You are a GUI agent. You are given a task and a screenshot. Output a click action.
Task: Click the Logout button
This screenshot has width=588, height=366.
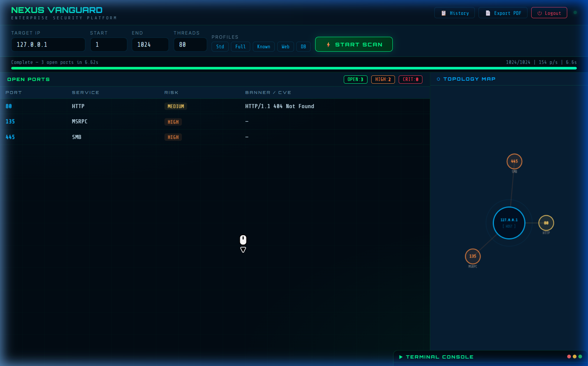tap(549, 13)
